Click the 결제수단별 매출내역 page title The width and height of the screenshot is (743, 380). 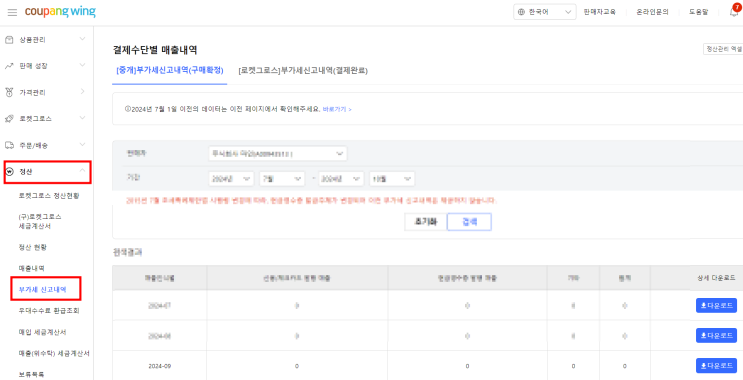pyautogui.click(x=155, y=49)
